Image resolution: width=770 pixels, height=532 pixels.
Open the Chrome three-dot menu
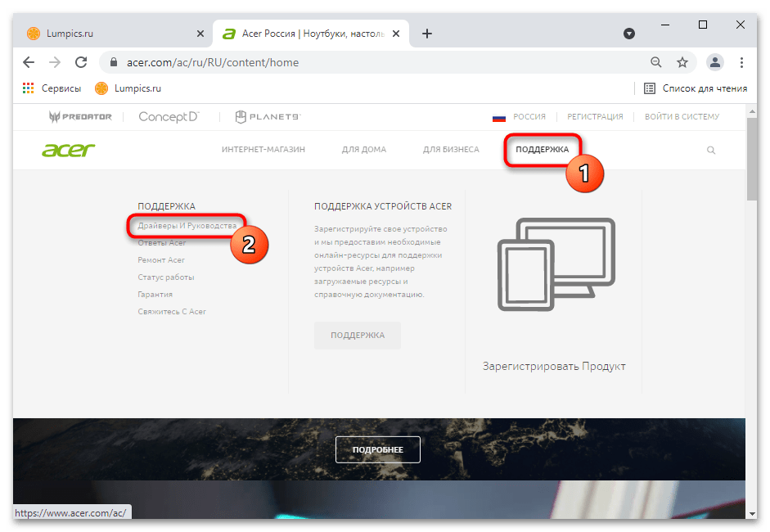tap(741, 62)
